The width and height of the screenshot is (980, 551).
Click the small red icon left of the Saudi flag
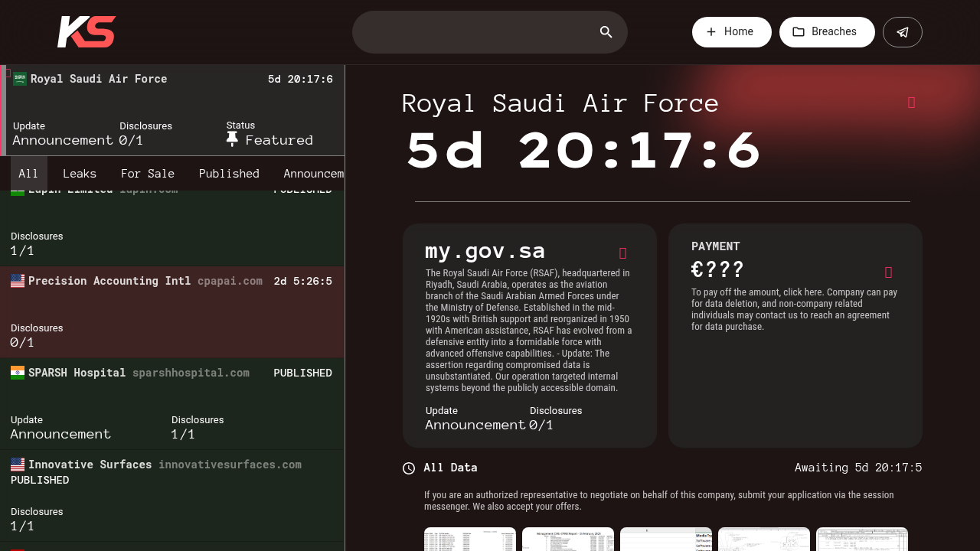point(8,73)
